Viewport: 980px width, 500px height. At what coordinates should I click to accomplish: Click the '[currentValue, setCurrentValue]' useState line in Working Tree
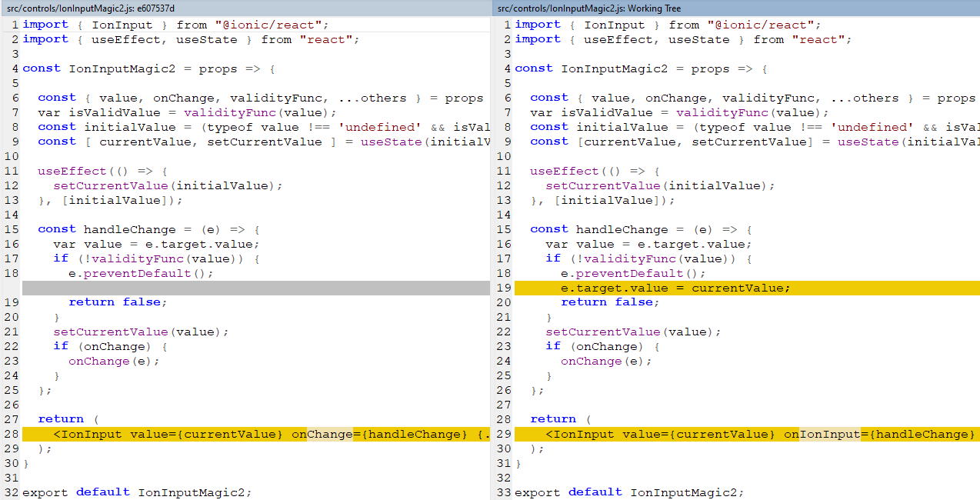click(x=755, y=142)
